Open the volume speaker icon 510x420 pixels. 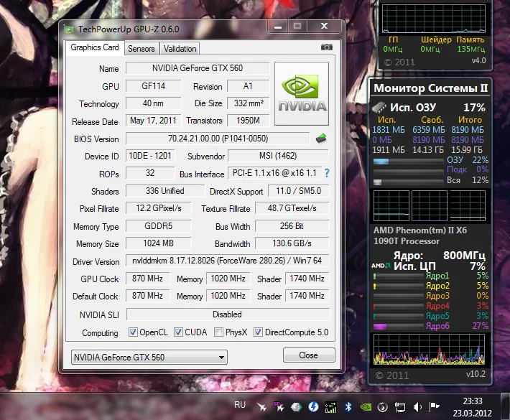pos(417,407)
